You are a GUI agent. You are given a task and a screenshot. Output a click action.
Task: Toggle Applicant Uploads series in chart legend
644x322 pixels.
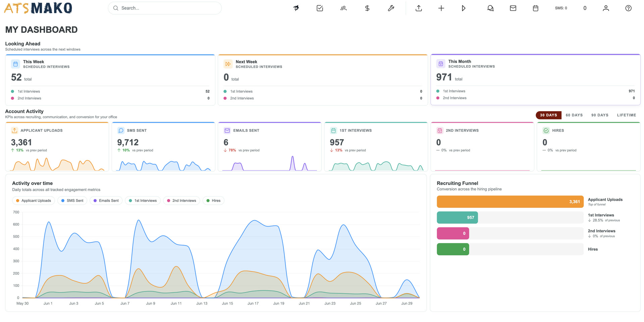click(34, 201)
